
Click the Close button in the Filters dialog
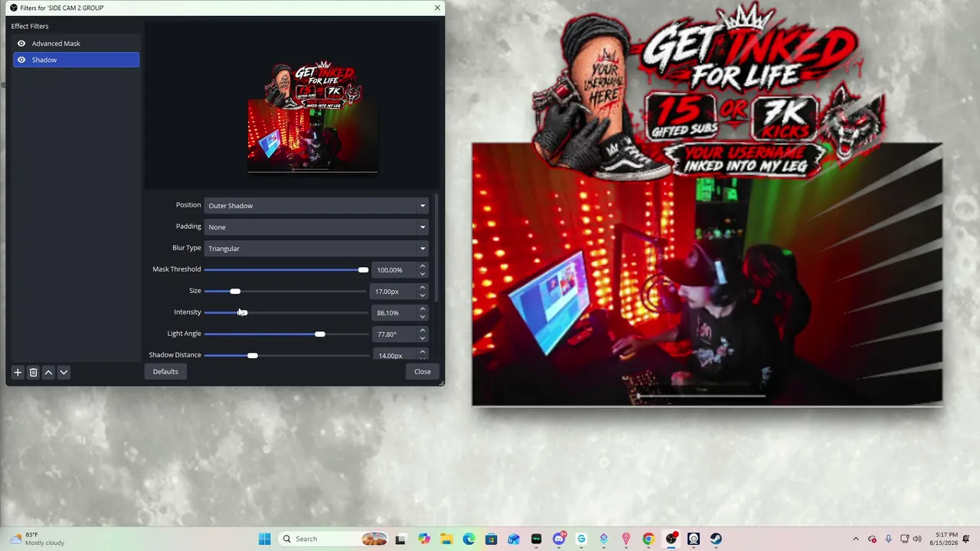click(x=423, y=372)
